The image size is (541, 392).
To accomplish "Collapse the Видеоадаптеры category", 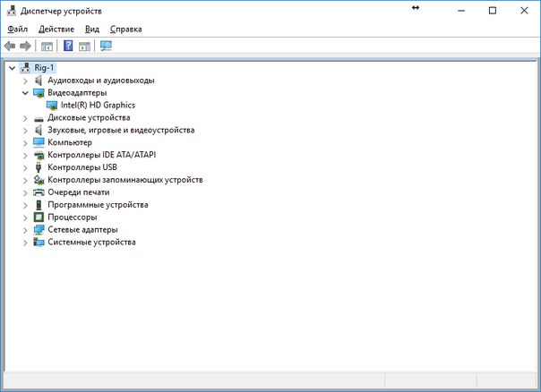I will click(25, 92).
